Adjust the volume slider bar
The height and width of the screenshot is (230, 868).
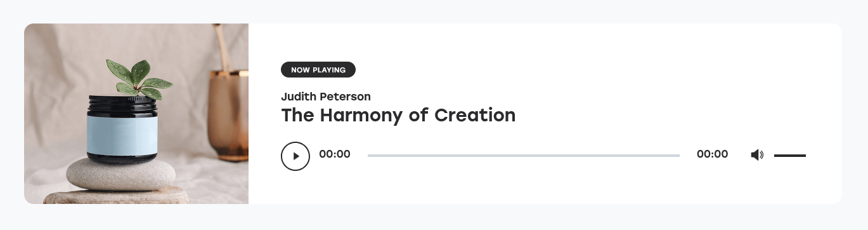pyautogui.click(x=789, y=155)
